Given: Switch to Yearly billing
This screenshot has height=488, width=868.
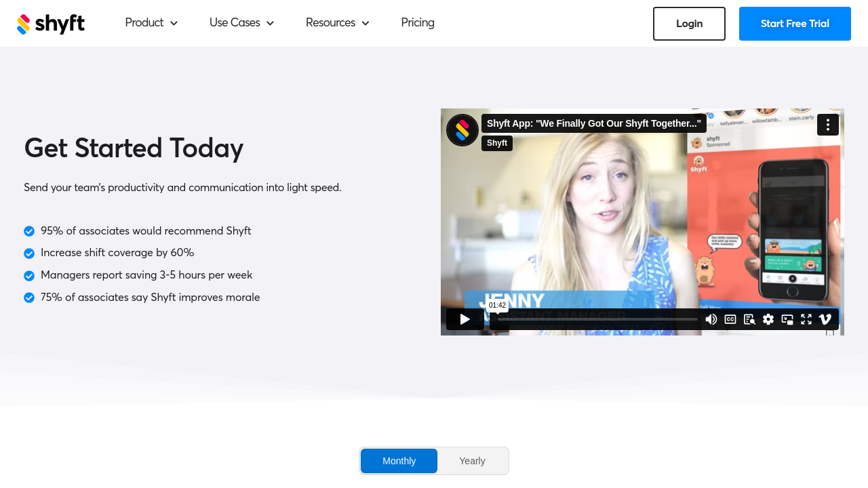Looking at the screenshot, I should [472, 461].
